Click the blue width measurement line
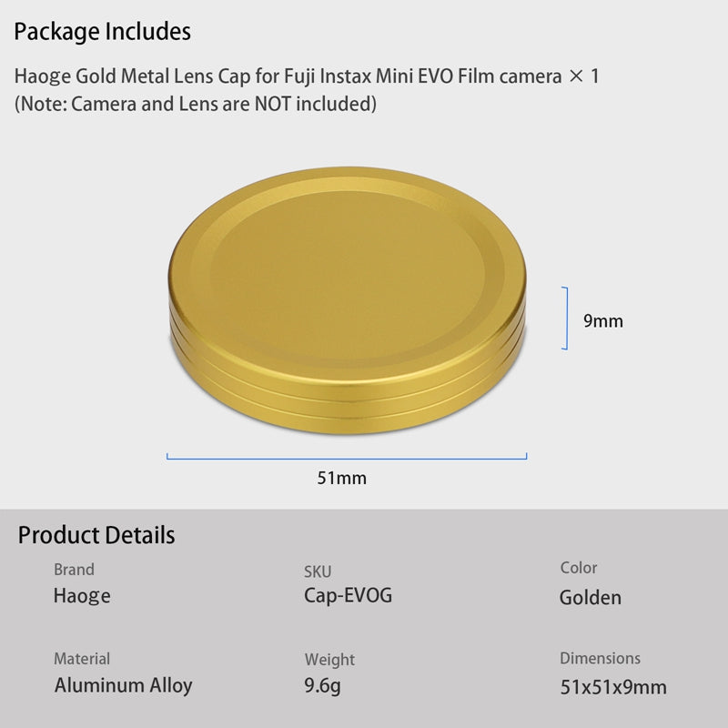Image resolution: width=728 pixels, height=728 pixels. (346, 458)
